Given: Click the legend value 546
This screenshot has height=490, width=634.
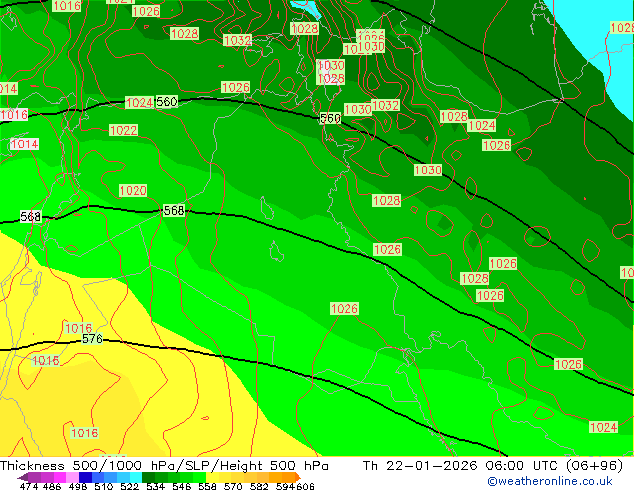Looking at the screenshot, I should click(x=182, y=486).
